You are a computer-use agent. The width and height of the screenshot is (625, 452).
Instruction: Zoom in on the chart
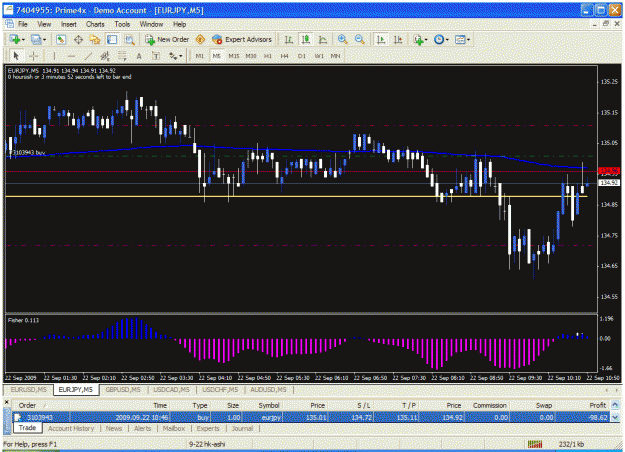coord(342,39)
